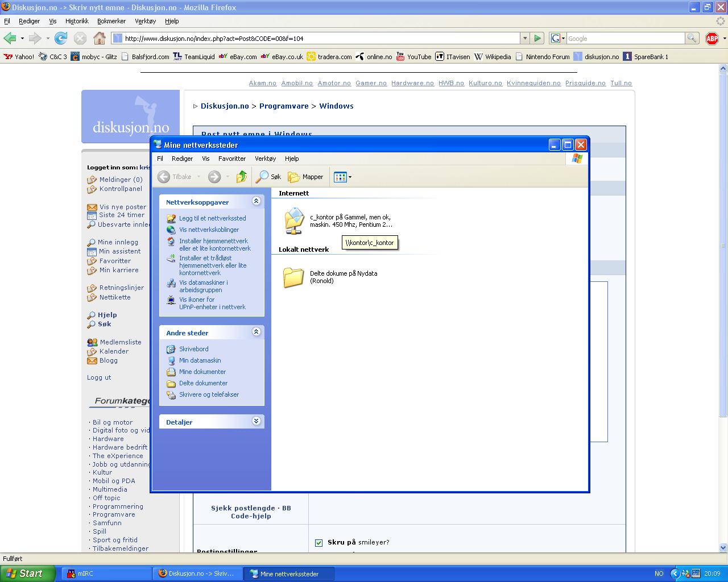Open the search engine selector dropdown
Viewport: 728px width, 582px height.
tap(558, 38)
